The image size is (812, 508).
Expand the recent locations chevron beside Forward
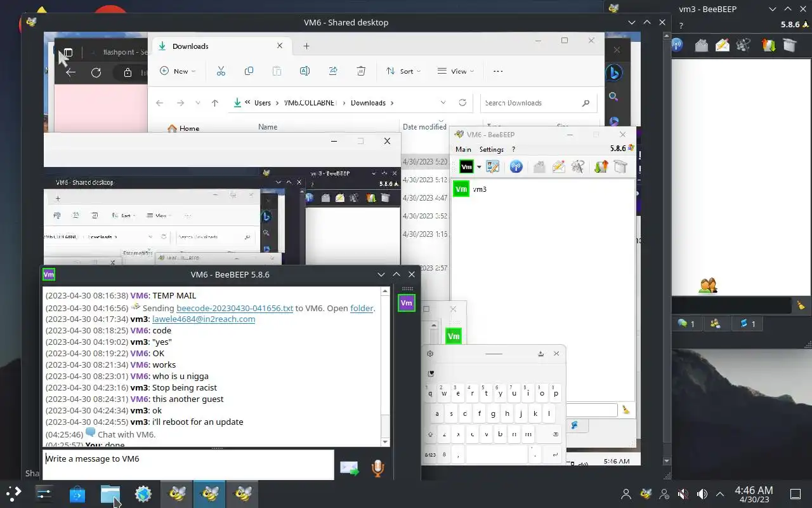(x=198, y=103)
